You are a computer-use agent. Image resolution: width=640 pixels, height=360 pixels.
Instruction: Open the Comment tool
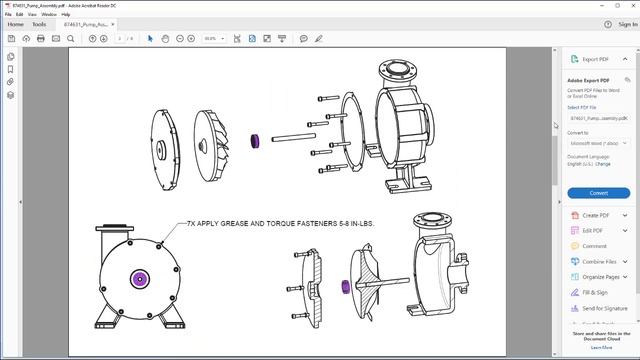point(594,246)
